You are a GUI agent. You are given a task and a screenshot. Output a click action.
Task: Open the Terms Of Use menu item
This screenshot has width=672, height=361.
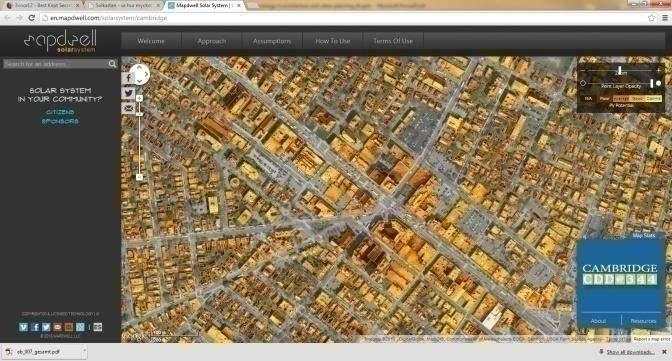(393, 41)
